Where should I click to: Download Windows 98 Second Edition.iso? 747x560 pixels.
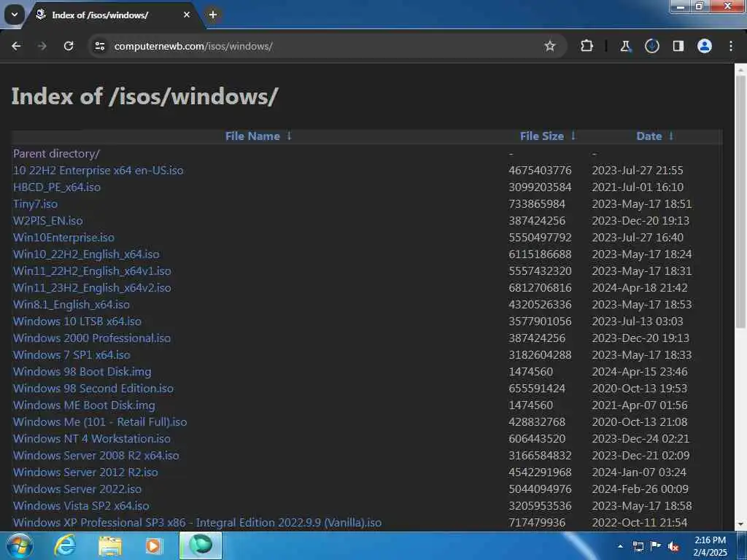[x=93, y=388]
